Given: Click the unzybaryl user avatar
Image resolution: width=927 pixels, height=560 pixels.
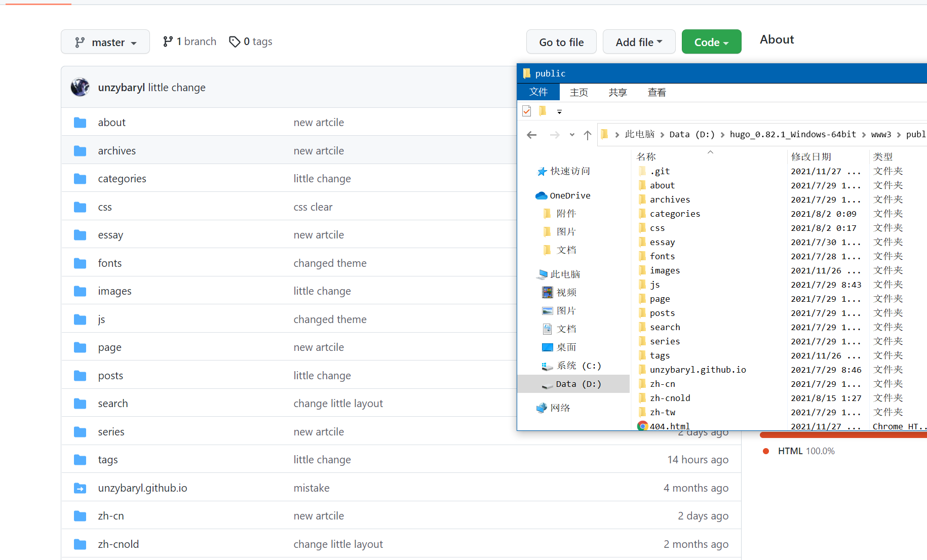Looking at the screenshot, I should point(80,87).
